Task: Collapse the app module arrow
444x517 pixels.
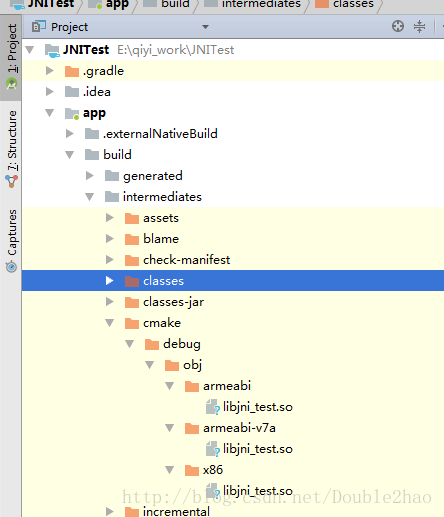Action: click(x=50, y=113)
